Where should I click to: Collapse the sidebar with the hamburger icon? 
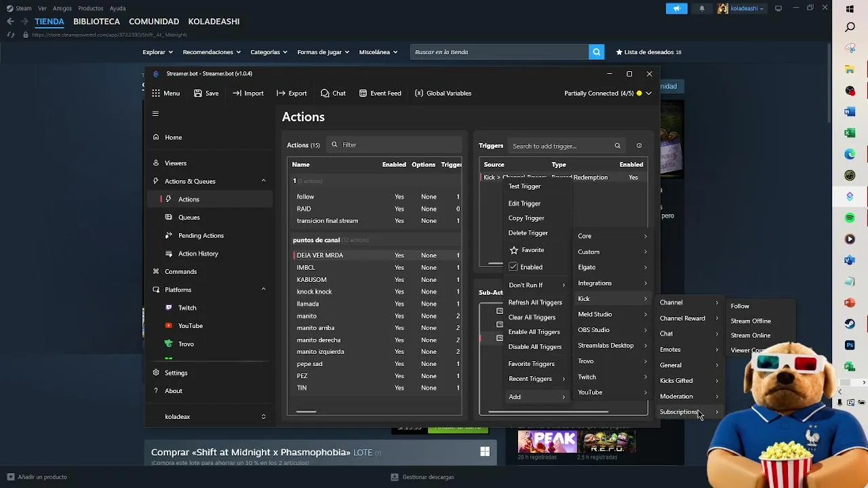(155, 114)
